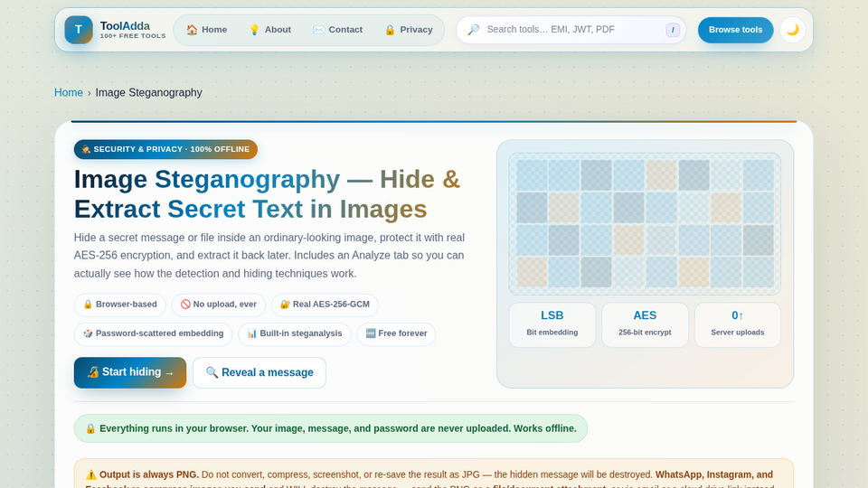
Task: Click the Password-scattered embedding chip
Action: [x=154, y=333]
